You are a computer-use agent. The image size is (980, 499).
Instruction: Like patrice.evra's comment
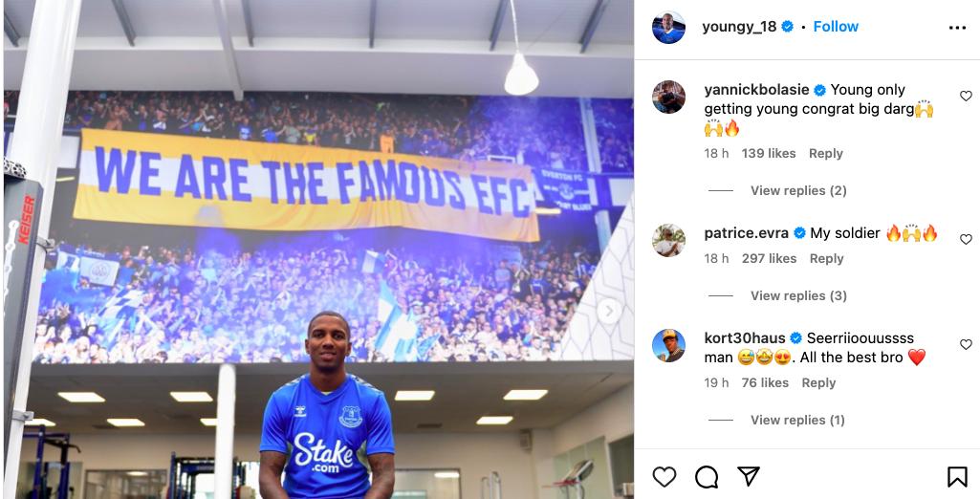[x=966, y=239]
